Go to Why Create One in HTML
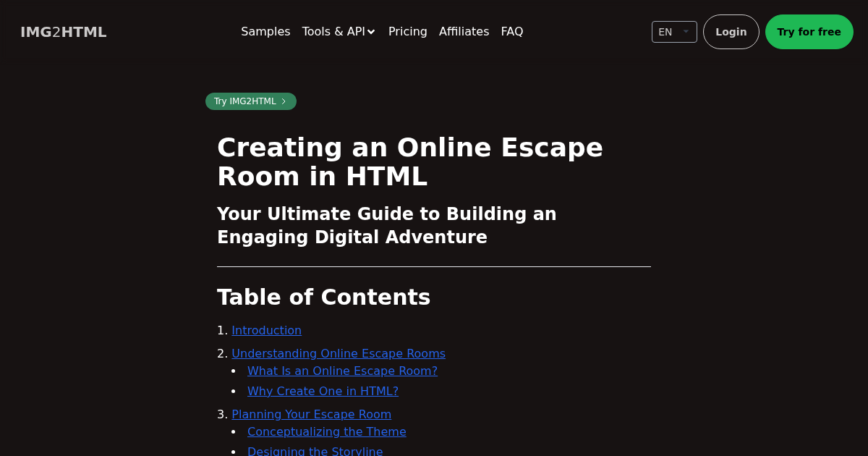868x456 pixels. pos(323,392)
